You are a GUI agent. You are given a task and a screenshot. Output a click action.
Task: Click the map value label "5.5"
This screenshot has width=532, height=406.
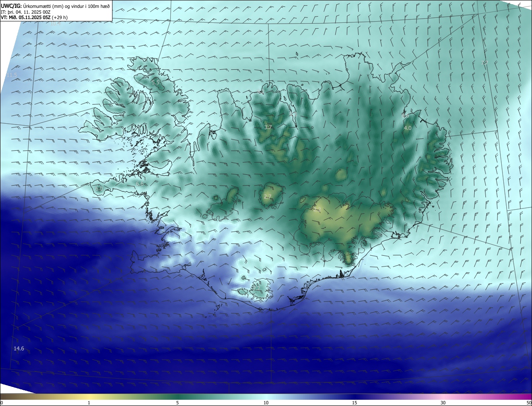156,82
